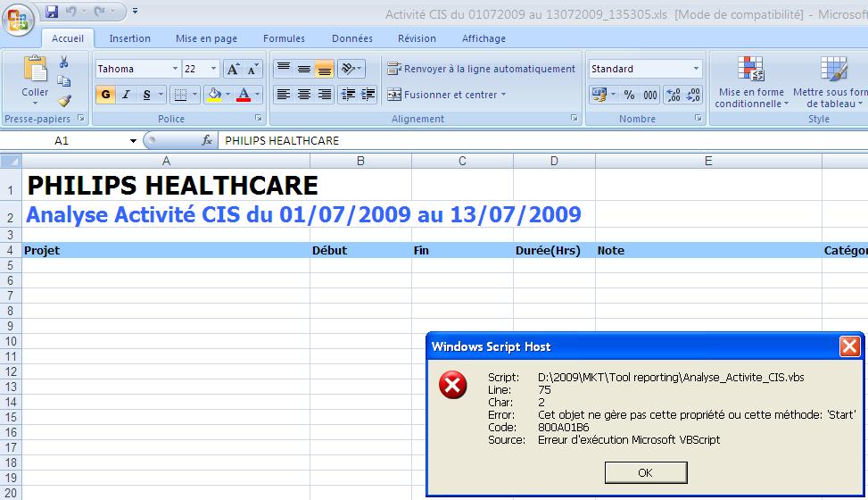Click the Undo arrow in quick toolbar
This screenshot has width=868, height=500.
point(70,11)
